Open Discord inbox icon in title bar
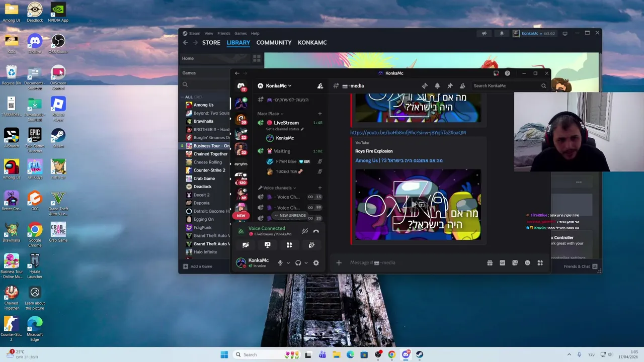Viewport: 644px width, 362px height. point(496,73)
